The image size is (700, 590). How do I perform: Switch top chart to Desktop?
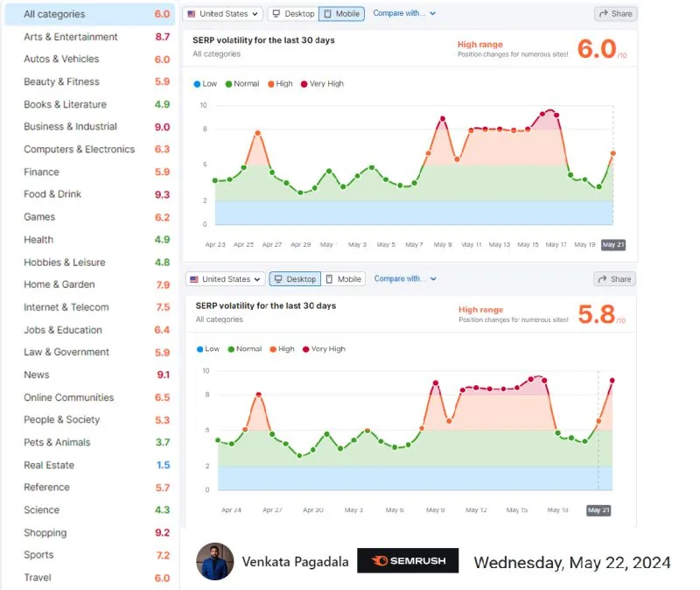point(293,14)
